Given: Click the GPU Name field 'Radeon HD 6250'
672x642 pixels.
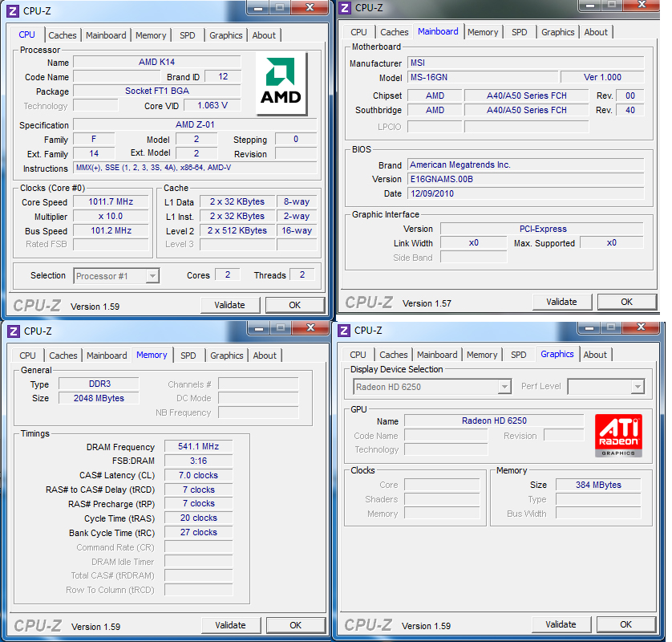Looking at the screenshot, I should click(x=494, y=421).
